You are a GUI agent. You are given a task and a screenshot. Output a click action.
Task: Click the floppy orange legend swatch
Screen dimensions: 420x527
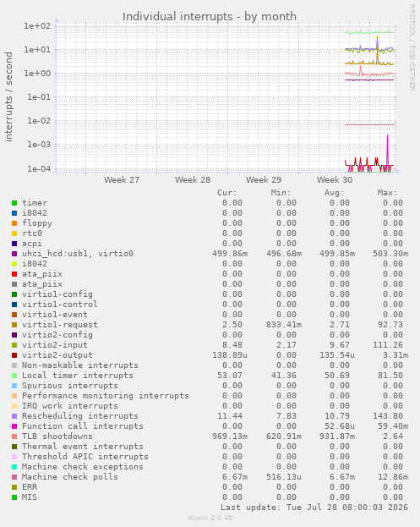click(14, 223)
